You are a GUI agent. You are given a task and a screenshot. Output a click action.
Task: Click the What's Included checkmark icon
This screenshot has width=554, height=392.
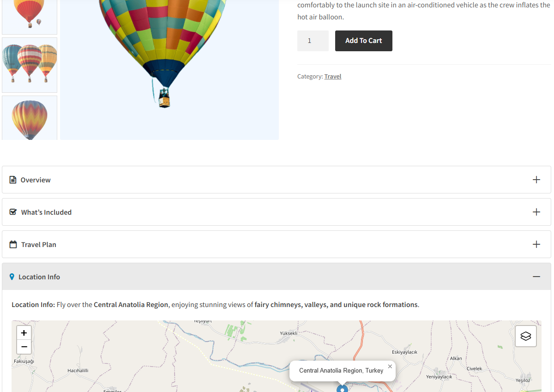point(13,212)
